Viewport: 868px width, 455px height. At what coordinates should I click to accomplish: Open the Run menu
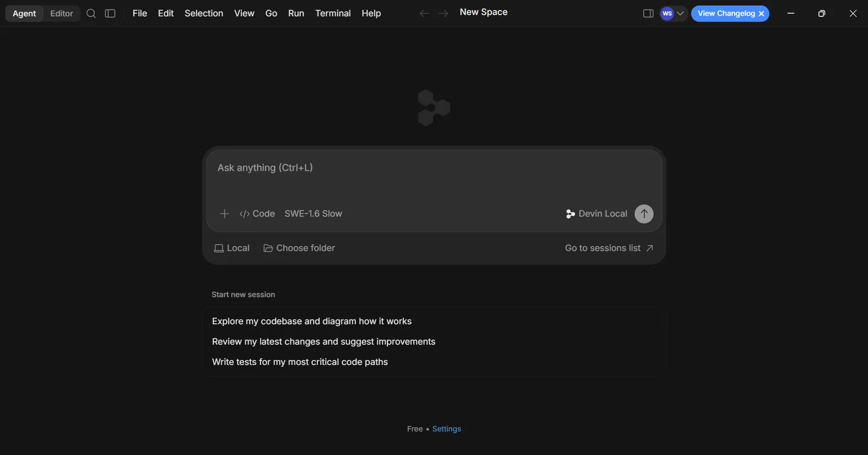[x=296, y=14]
